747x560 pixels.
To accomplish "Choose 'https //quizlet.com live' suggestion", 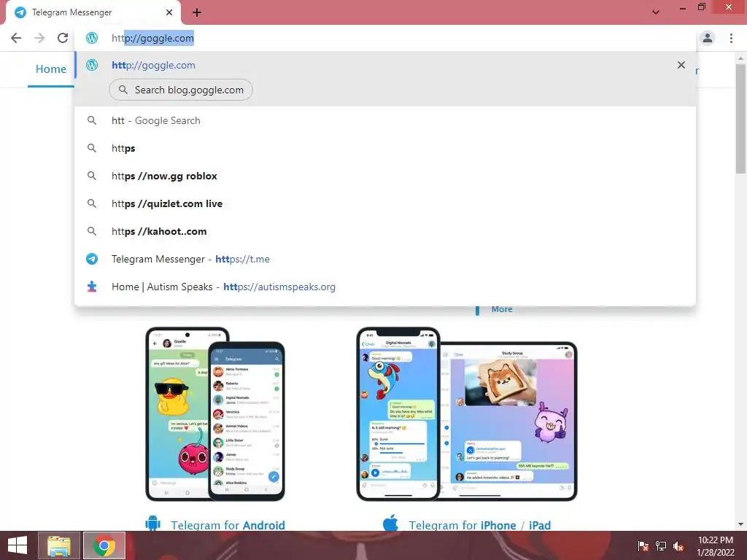I will (385, 203).
